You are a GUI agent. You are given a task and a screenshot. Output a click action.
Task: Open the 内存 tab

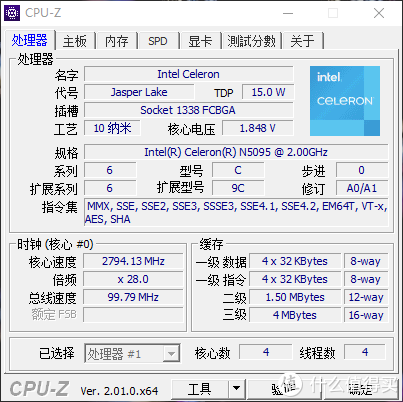click(x=116, y=41)
